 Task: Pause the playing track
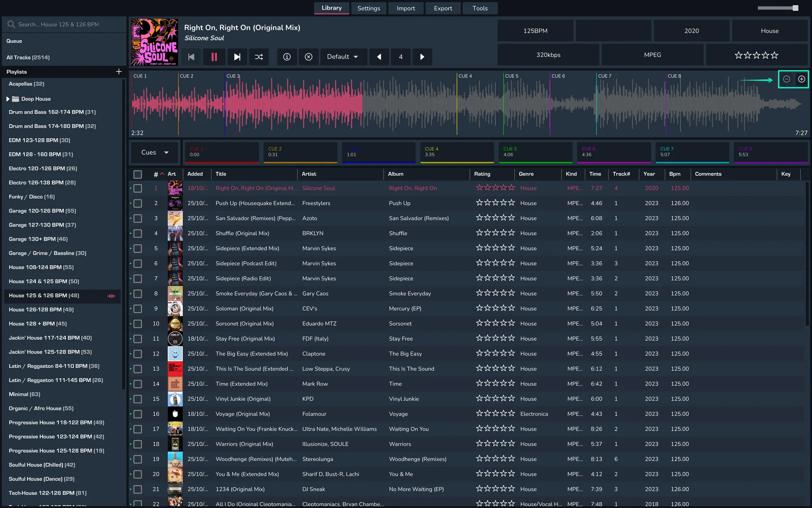coord(214,57)
